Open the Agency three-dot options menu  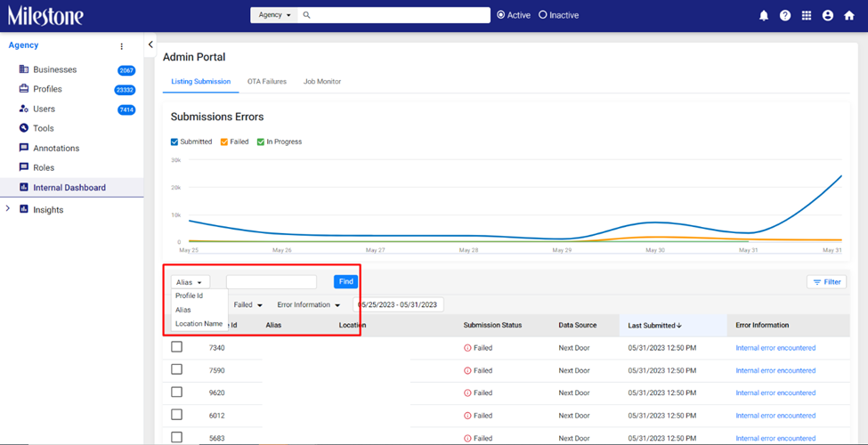coord(122,46)
